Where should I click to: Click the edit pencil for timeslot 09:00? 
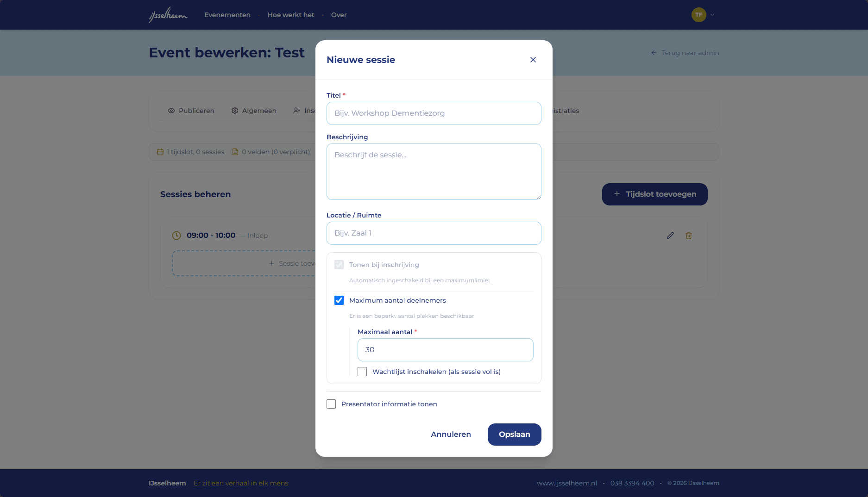[670, 236]
